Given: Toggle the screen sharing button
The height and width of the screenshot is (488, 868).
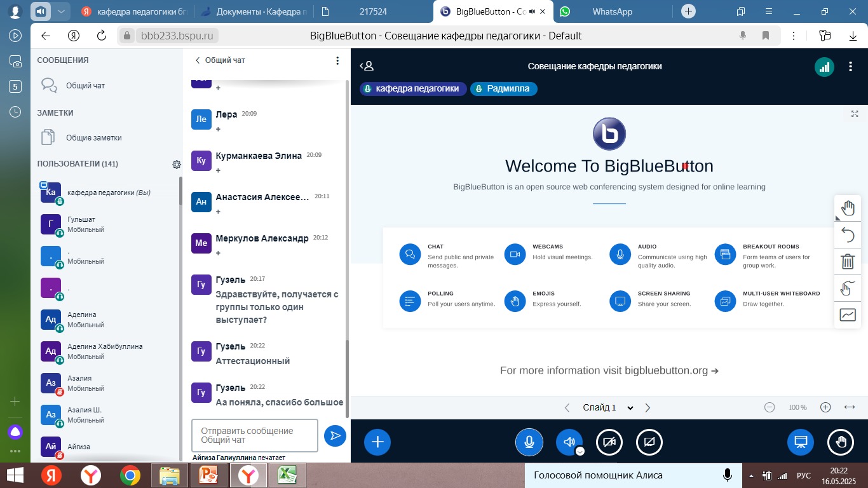Looking at the screenshot, I should coord(649,442).
